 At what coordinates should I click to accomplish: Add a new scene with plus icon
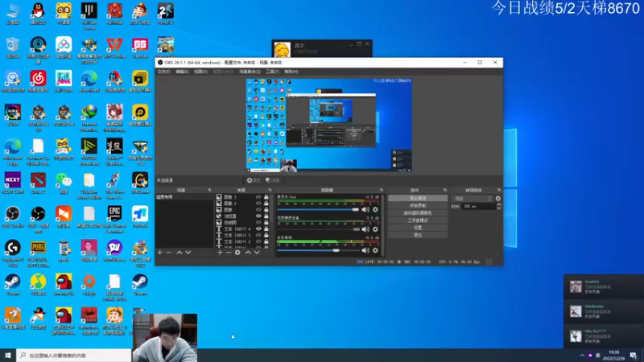point(159,253)
